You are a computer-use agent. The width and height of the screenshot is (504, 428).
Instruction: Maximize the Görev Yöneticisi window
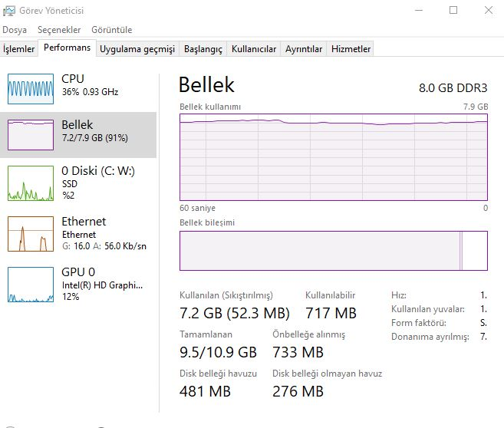[x=453, y=10]
